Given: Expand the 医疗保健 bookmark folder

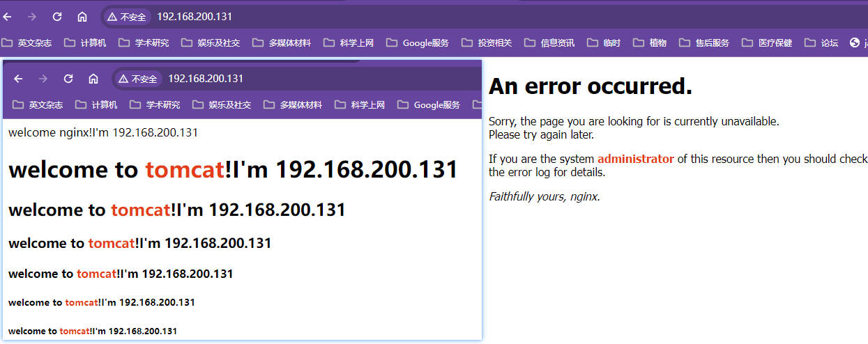Looking at the screenshot, I should click(767, 43).
